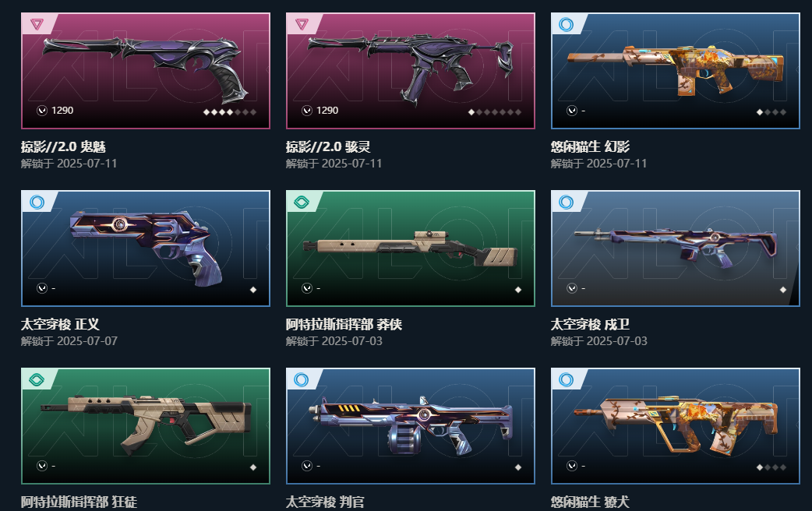Click blue tier icon on 太空穿梭 正义 card
Screen dimensions: 812x511
tap(37, 202)
